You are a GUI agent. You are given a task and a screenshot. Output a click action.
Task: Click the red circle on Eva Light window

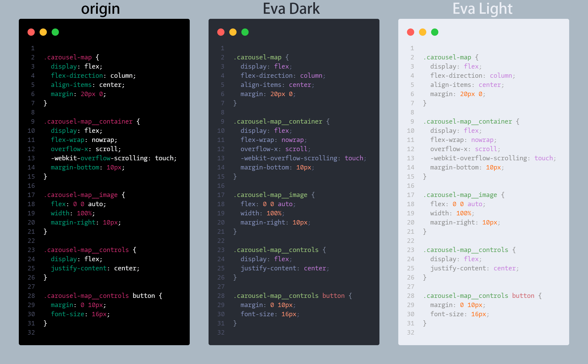pos(411,32)
